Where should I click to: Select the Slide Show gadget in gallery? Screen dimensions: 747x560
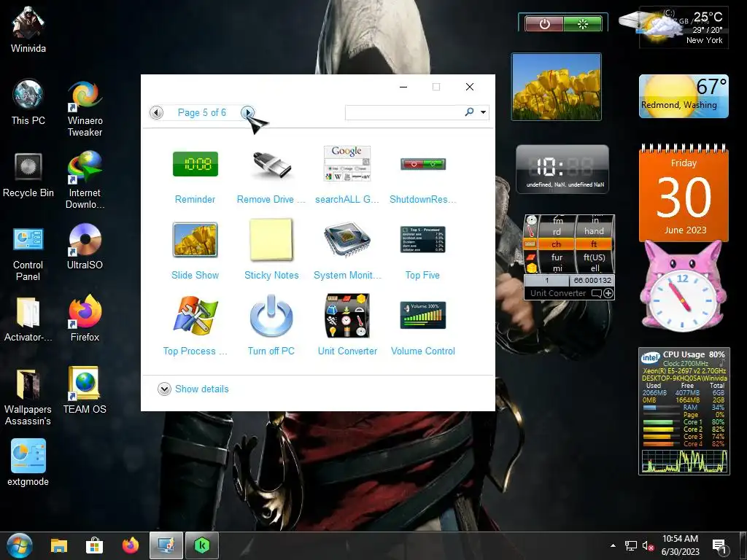(x=195, y=239)
